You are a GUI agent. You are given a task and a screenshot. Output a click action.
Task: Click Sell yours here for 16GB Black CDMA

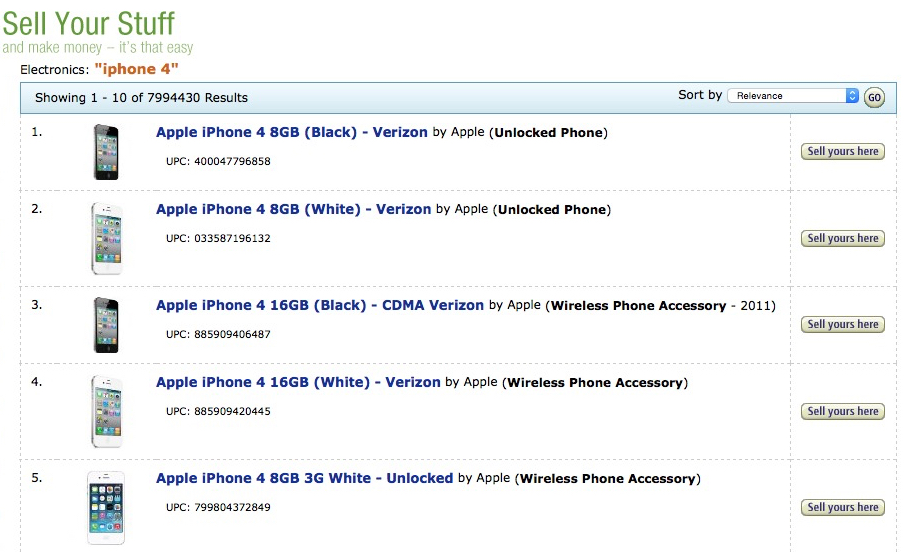[843, 325]
